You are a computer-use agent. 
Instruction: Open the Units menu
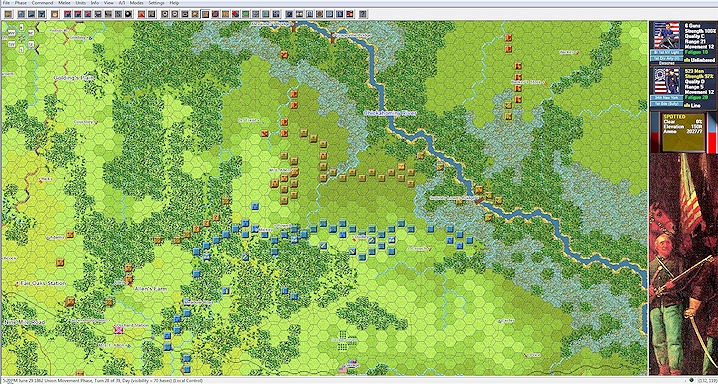click(x=81, y=3)
